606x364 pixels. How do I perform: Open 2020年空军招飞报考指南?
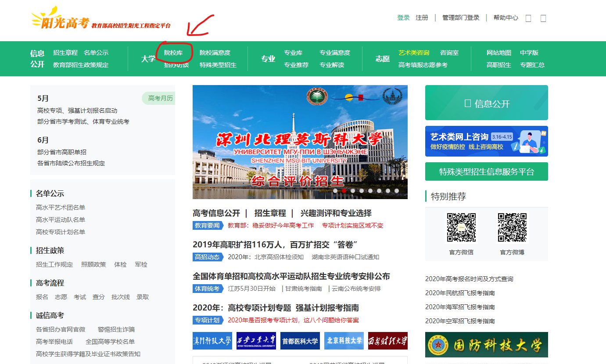pyautogui.click(x=460, y=321)
